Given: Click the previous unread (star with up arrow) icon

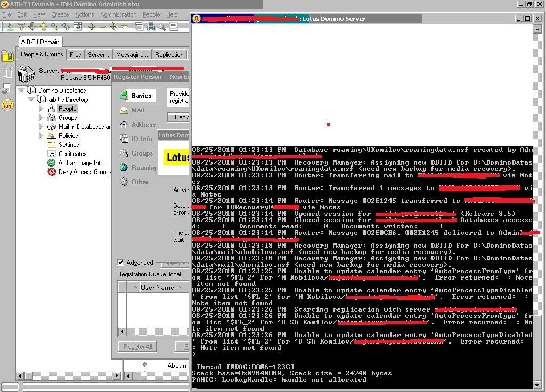Looking at the screenshot, I should pyautogui.click(x=66, y=27).
